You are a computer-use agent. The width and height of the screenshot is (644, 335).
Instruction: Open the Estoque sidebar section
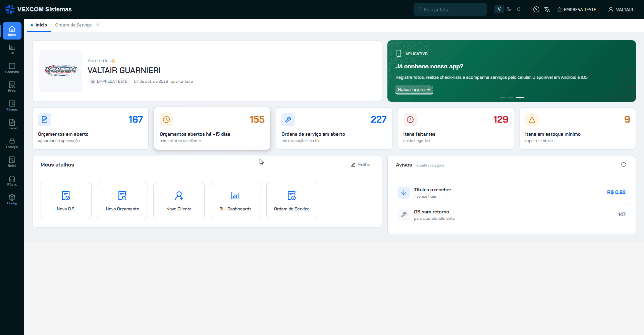tap(12, 143)
